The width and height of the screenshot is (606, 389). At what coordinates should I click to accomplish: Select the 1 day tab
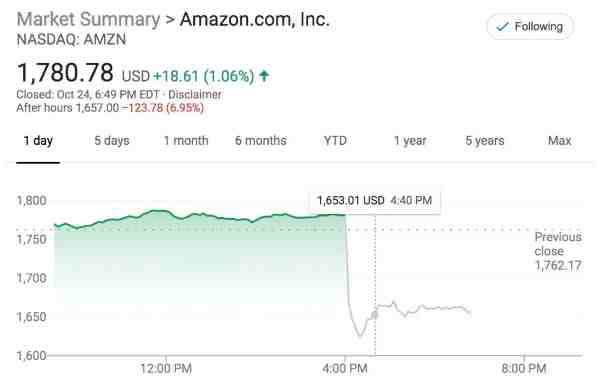point(38,141)
